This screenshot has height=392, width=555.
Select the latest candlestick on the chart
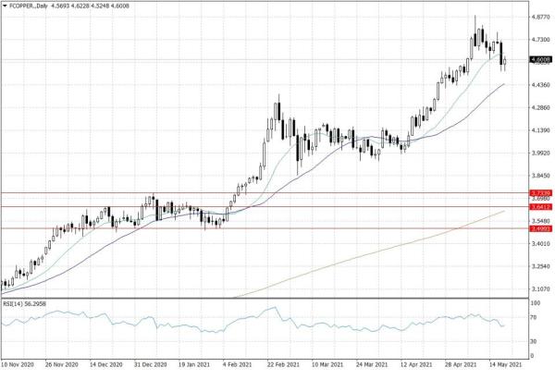pos(504,60)
